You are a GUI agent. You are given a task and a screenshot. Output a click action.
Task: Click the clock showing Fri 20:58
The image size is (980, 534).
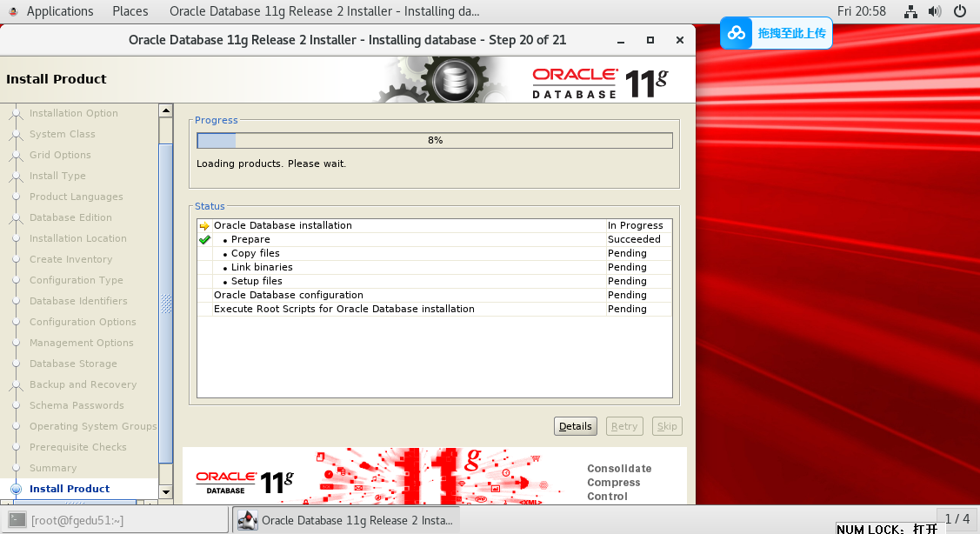[x=861, y=11]
